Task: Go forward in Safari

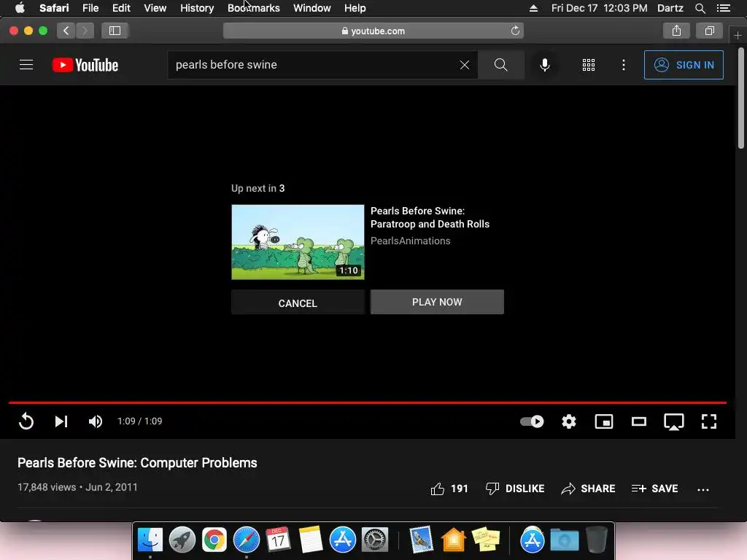Action: coord(85,31)
